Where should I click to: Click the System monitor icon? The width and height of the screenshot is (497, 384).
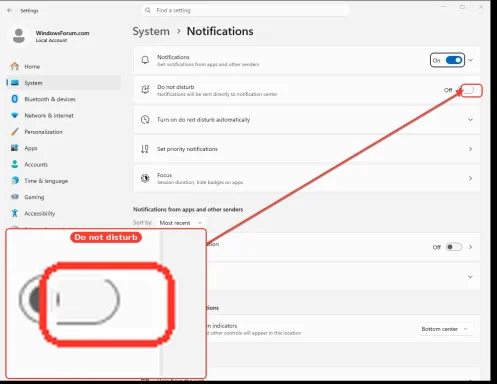point(15,83)
